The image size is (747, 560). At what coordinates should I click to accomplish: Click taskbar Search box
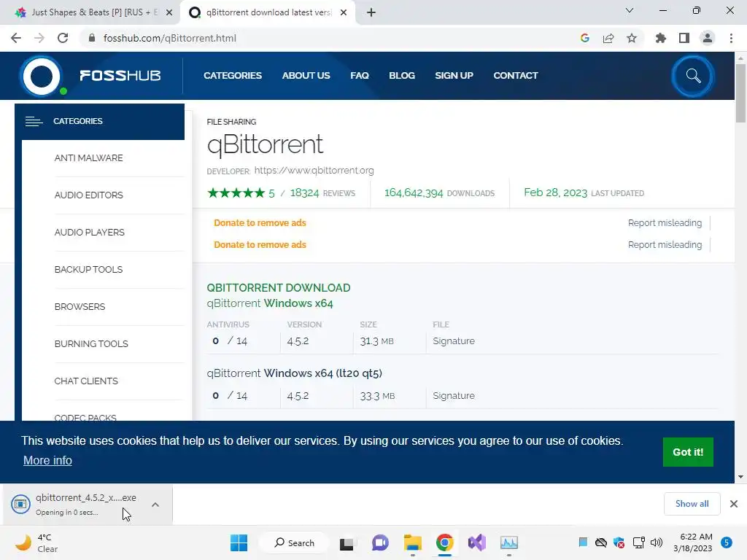[294, 542]
